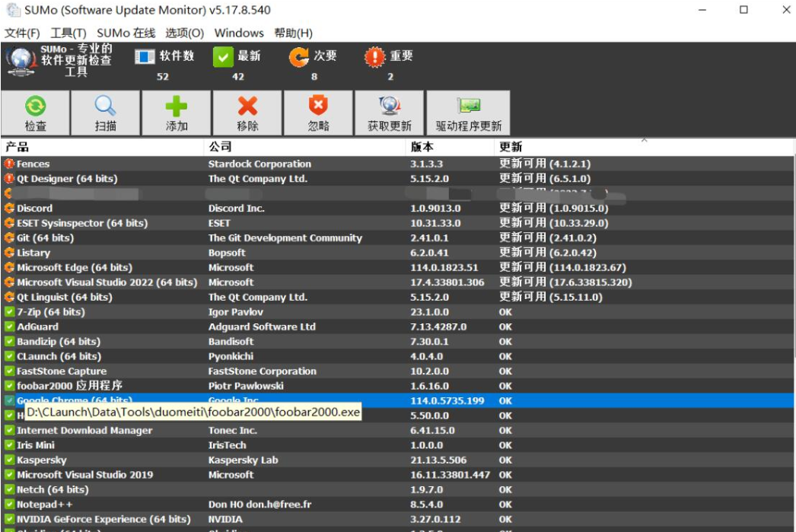Open the 选项(O) menu

click(x=185, y=33)
